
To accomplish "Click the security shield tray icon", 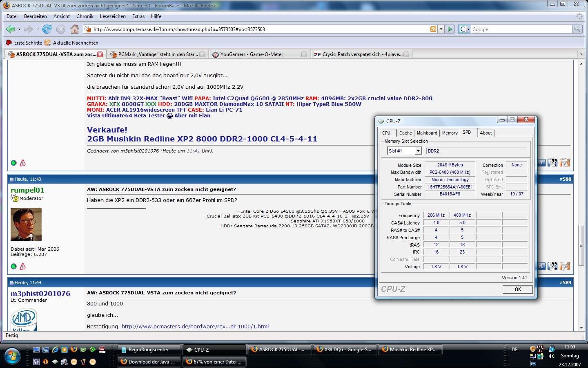I will (x=533, y=349).
